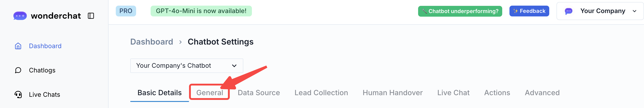Click the Live Chats headset icon
Viewport: 644px width, 108px height.
[x=18, y=94]
